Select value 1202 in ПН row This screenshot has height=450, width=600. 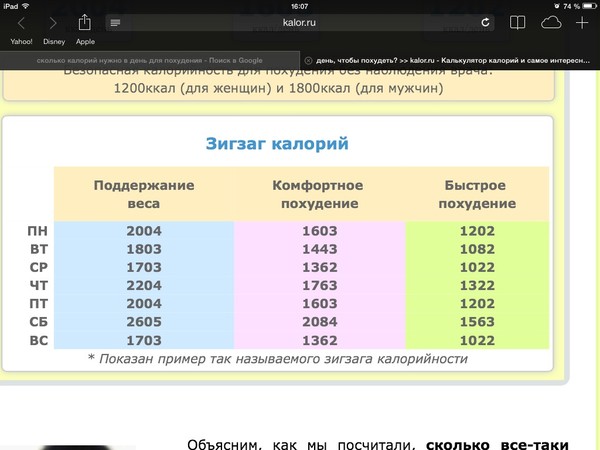477,231
